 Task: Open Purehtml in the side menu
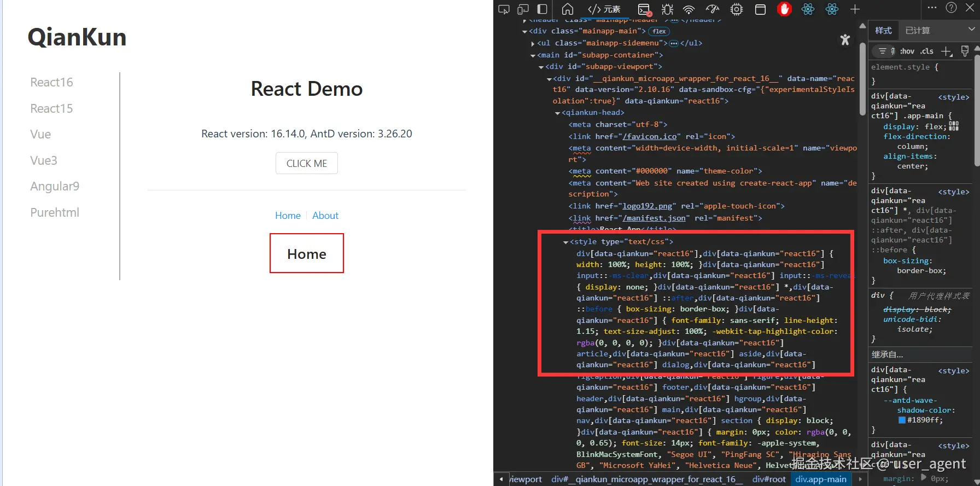pyautogui.click(x=55, y=212)
